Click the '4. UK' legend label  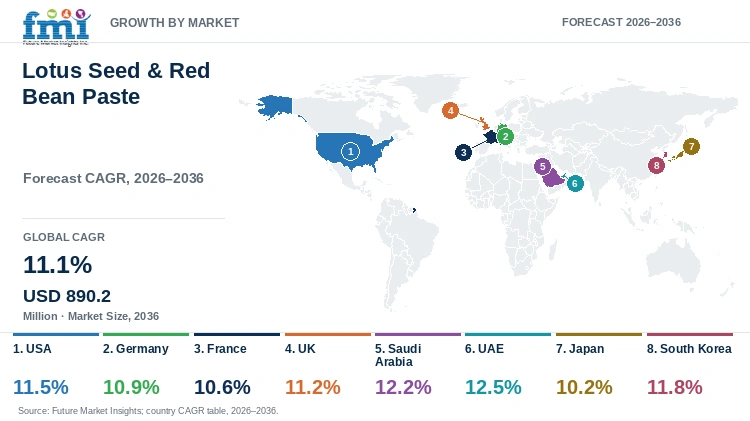(300, 349)
